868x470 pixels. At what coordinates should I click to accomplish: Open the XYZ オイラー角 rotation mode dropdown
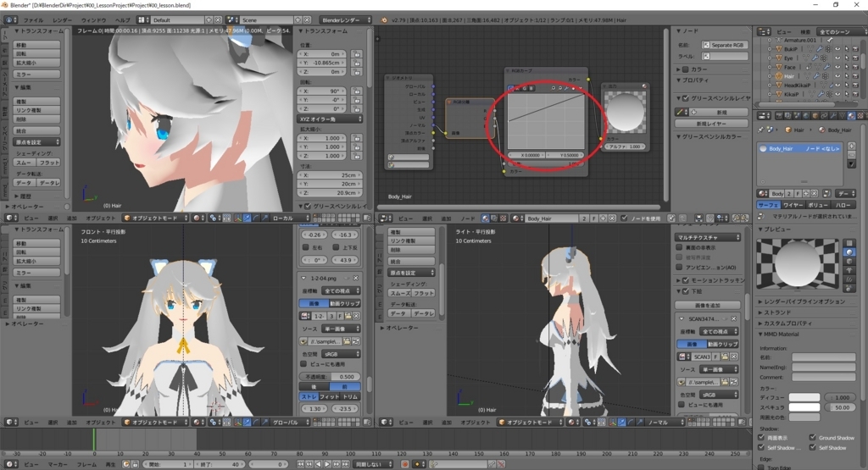(330, 119)
